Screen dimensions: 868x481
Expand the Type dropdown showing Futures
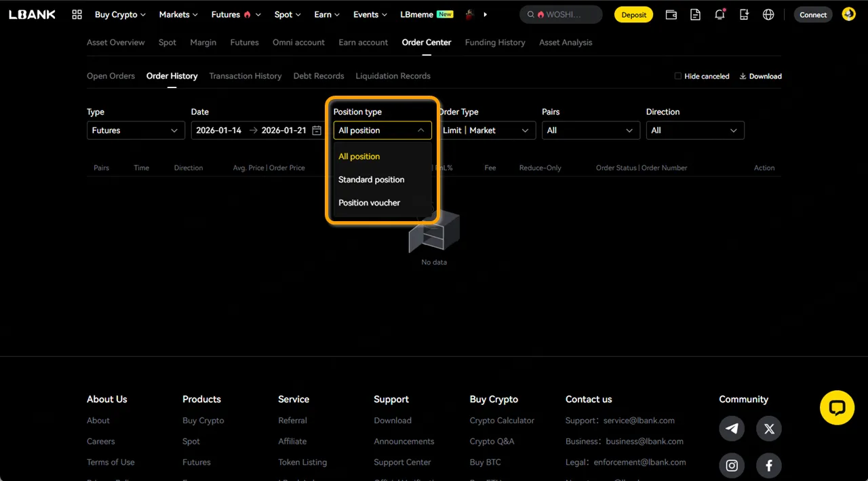(x=136, y=130)
